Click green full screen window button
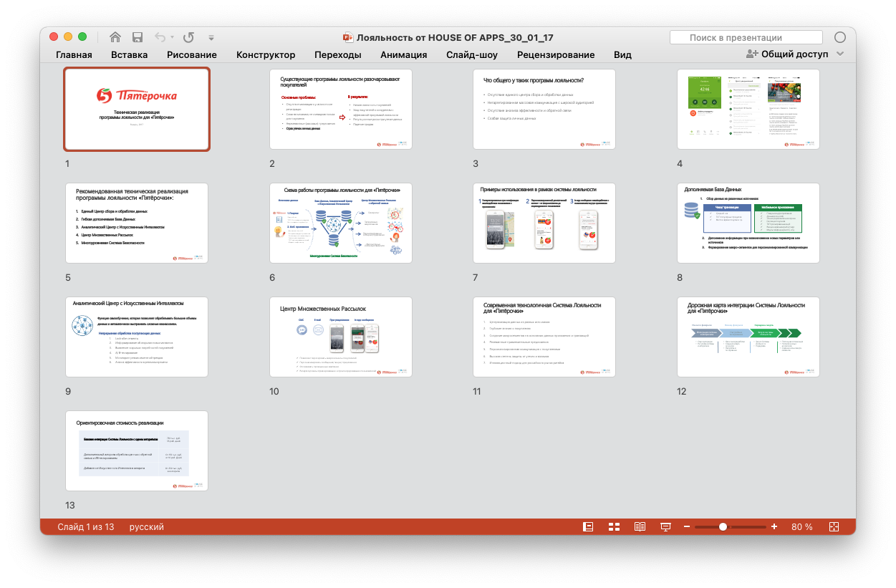The width and height of the screenshot is (896, 588). [x=82, y=37]
